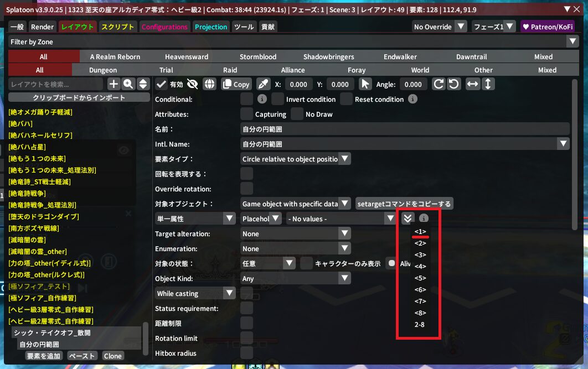Click the plus icon to add a layout
The image size is (588, 369).
pyautogui.click(x=114, y=84)
